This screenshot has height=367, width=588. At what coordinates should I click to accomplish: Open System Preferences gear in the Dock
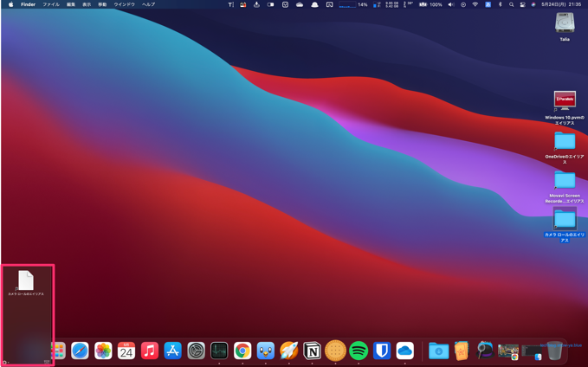[197, 351]
